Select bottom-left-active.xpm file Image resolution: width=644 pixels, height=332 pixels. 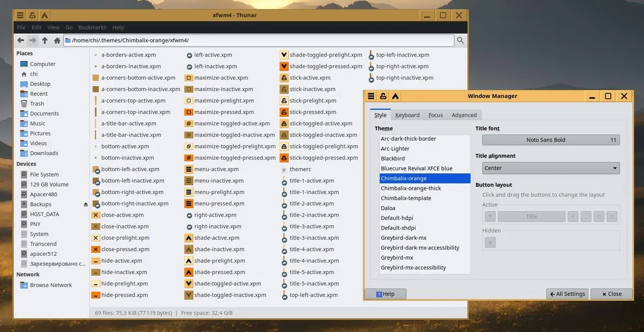coord(126,169)
